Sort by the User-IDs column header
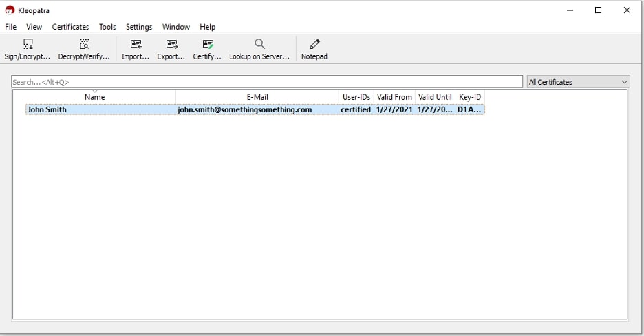Screen dimensions: 644x336 click(356, 97)
